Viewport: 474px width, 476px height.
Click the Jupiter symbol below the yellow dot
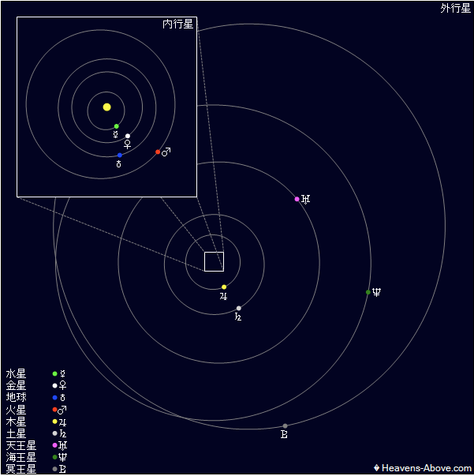pos(223,296)
